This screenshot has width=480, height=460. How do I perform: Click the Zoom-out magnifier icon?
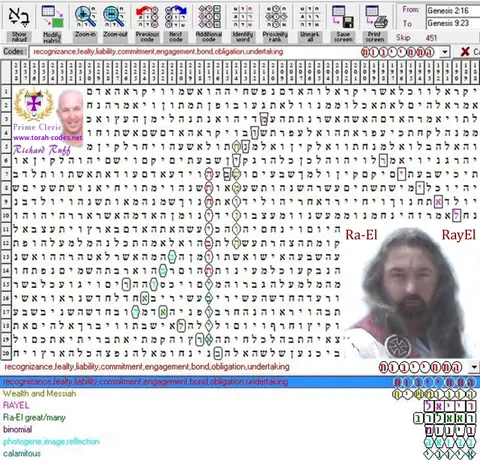[115, 17]
